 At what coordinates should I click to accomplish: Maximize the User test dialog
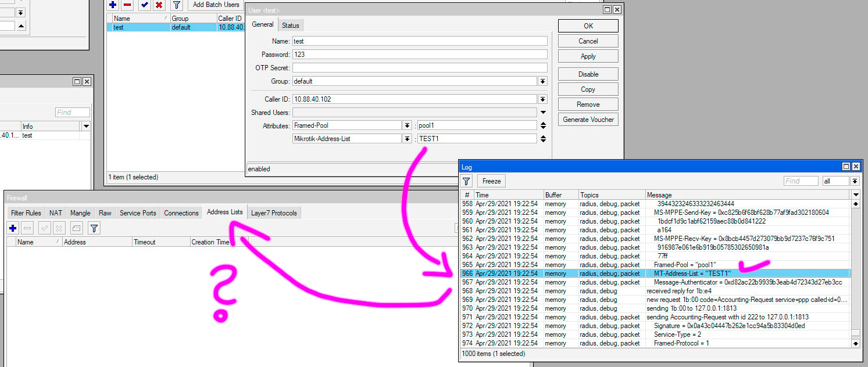[x=607, y=10]
